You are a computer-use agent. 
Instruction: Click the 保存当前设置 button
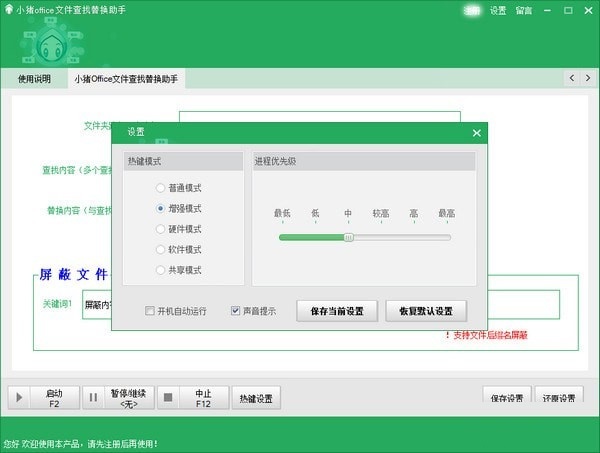337,310
